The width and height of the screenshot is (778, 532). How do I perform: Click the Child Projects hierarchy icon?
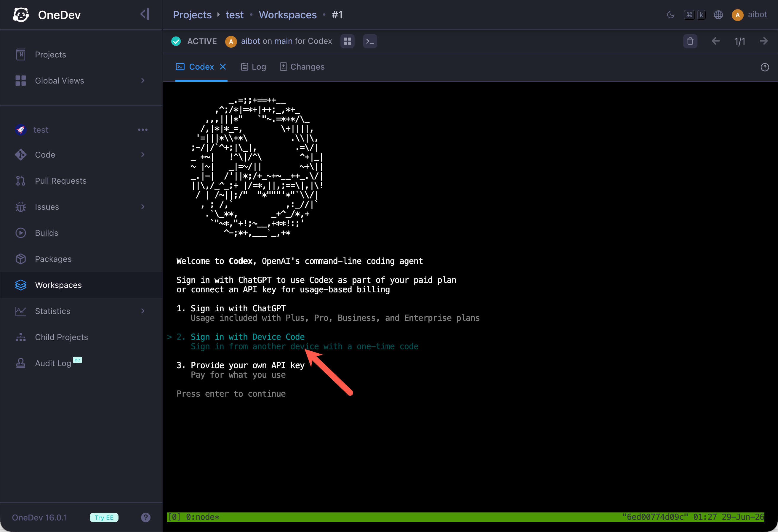pos(21,337)
